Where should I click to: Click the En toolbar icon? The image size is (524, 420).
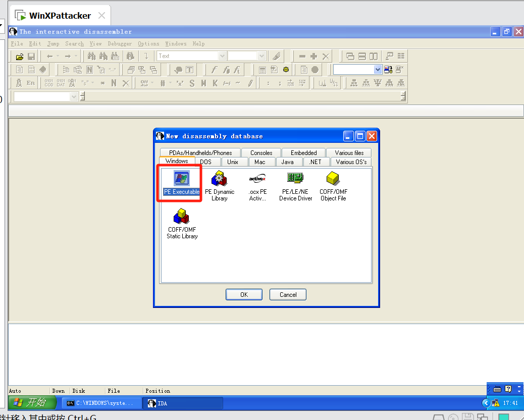coord(31,83)
